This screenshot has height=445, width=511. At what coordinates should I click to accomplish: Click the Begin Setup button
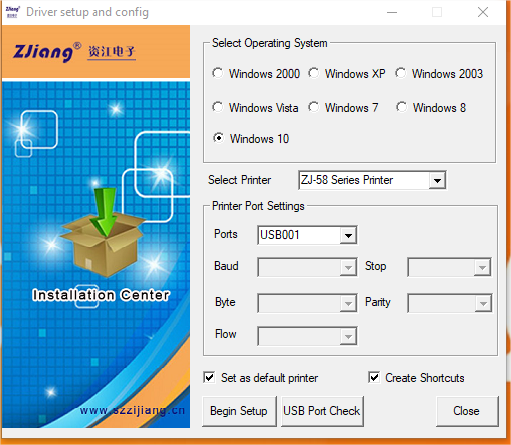[x=239, y=411]
